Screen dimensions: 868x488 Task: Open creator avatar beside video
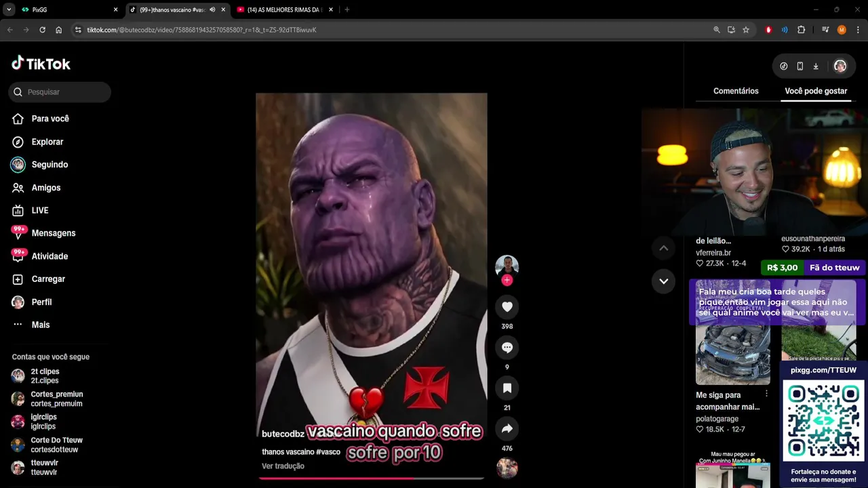coord(507,266)
